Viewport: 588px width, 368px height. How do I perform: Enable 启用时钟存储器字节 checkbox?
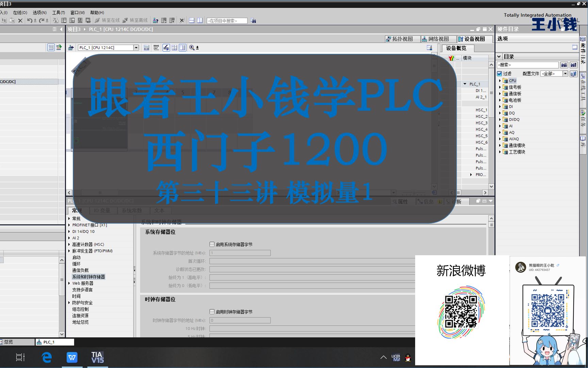(212, 312)
